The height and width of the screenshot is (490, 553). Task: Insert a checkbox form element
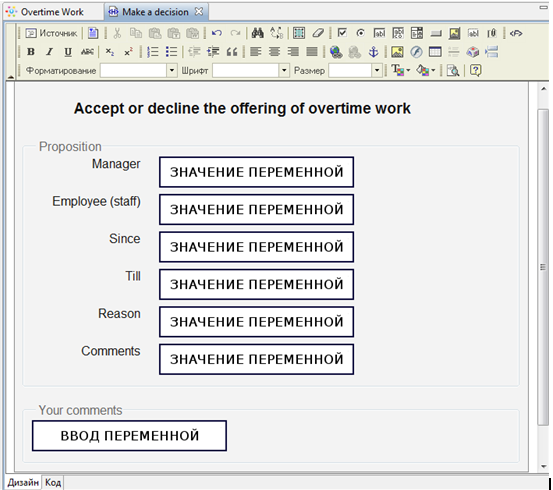342,33
